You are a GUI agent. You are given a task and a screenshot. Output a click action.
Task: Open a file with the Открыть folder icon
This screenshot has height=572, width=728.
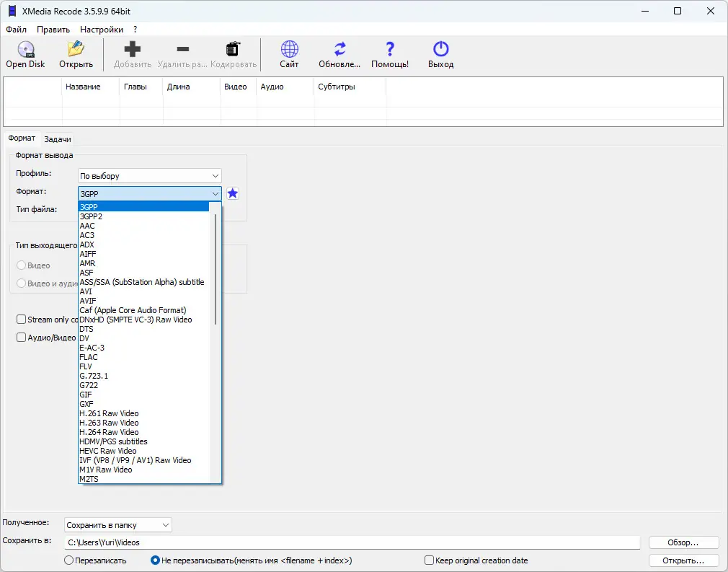point(76,49)
